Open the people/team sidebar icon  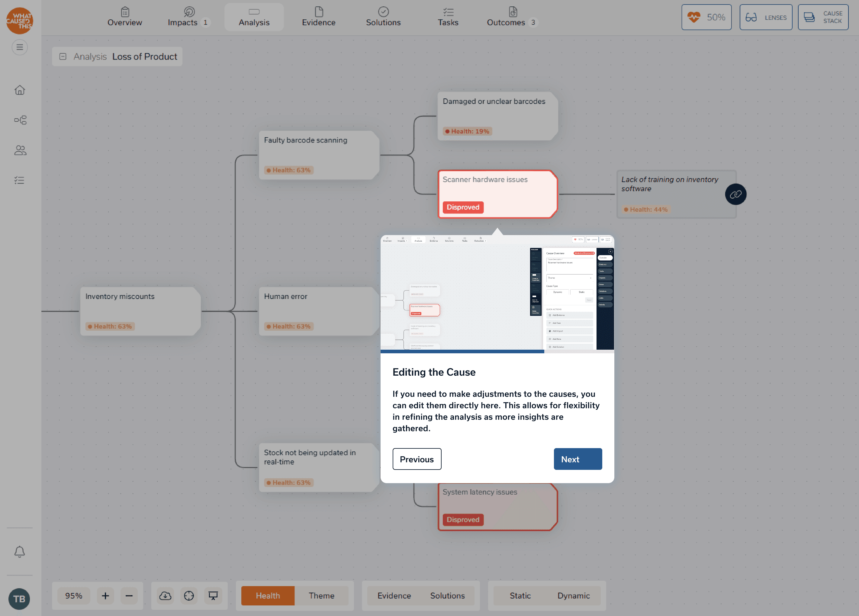pyautogui.click(x=20, y=150)
